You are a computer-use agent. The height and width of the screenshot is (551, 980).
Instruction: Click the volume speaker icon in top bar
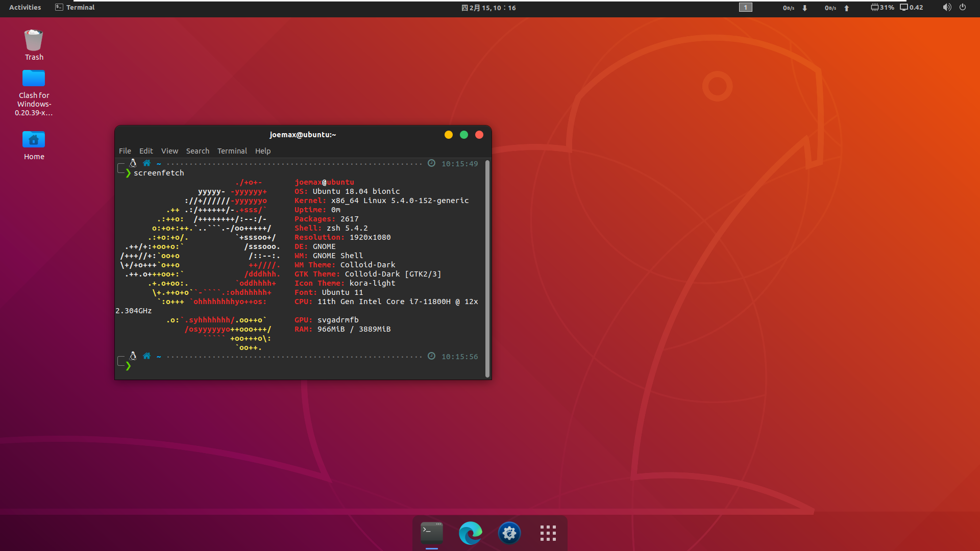[947, 8]
